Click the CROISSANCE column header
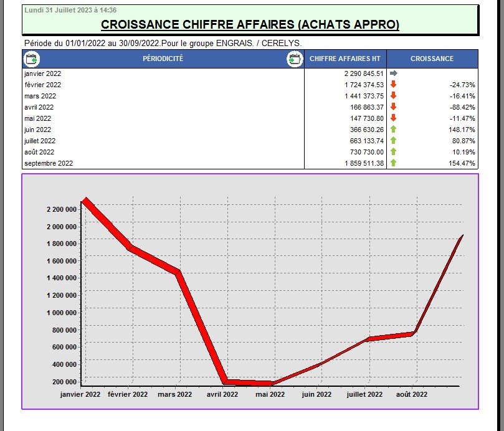504x431 pixels. tap(432, 59)
